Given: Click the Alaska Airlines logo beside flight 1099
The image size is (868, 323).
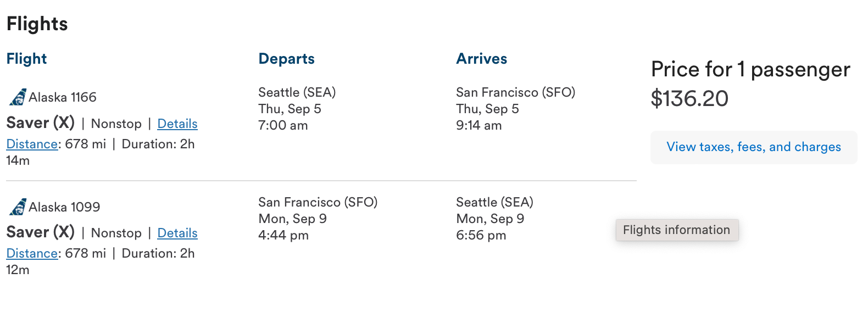Looking at the screenshot, I should [x=18, y=207].
